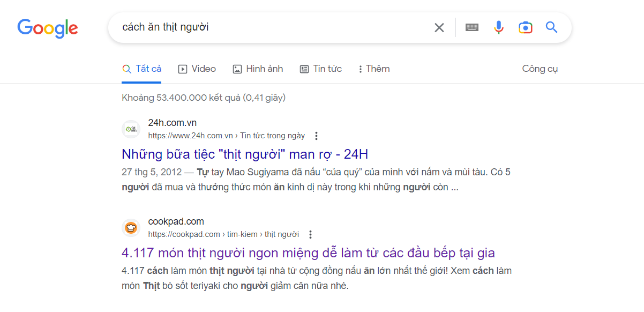Click the magnifier icon in Tất cả tab

(127, 69)
